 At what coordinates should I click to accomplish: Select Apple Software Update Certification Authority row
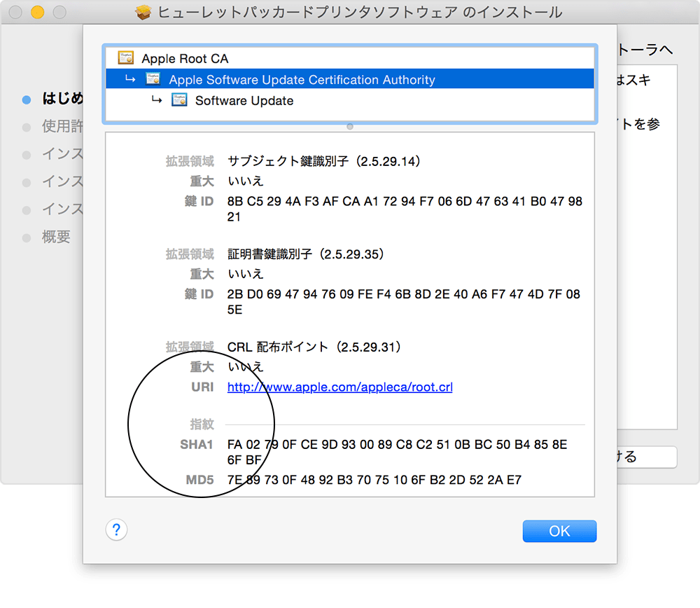coord(350,79)
